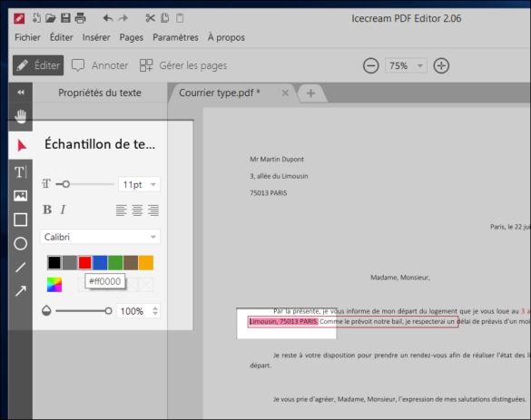The width and height of the screenshot is (531, 420).
Task: Zoom in with the plus button
Action: click(441, 65)
